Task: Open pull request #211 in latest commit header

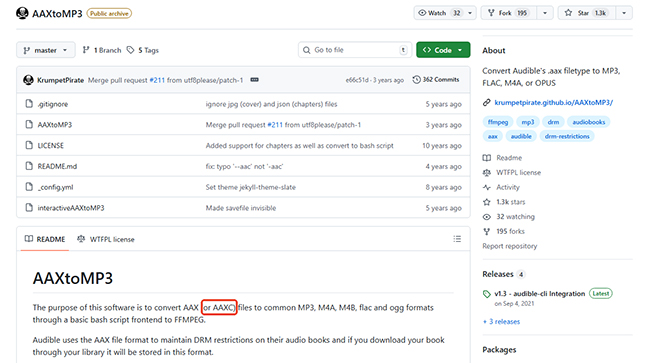Action: (157, 80)
